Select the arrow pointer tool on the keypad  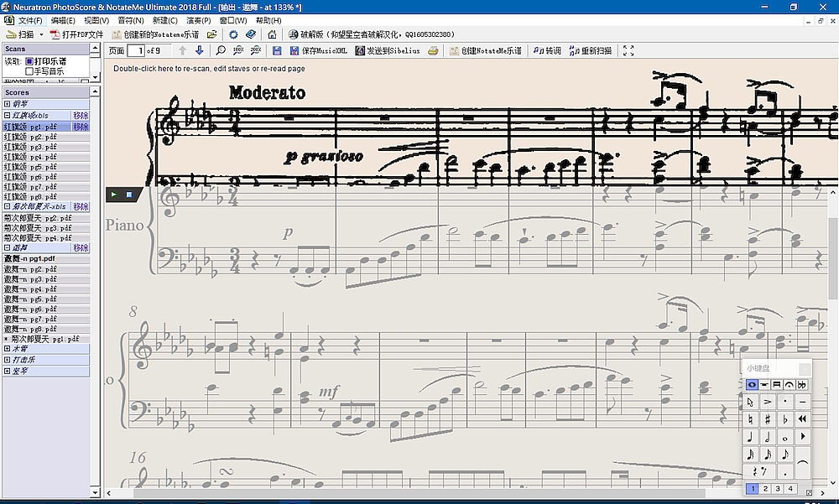click(x=750, y=402)
